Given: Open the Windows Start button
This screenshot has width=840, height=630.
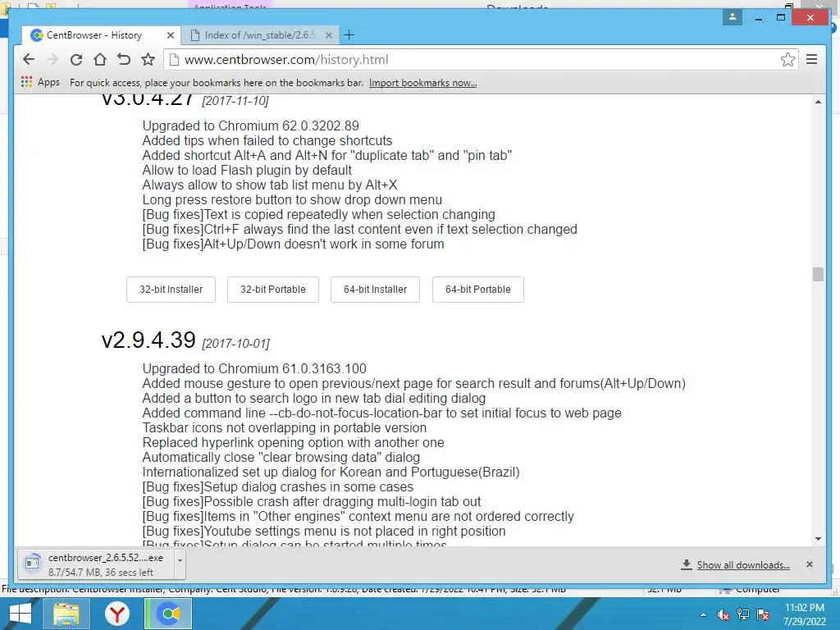Looking at the screenshot, I should 21,614.
